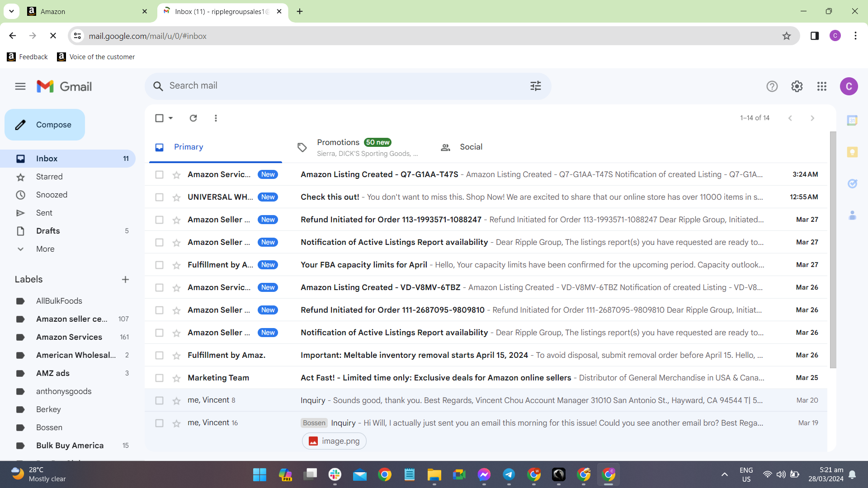Create new label with plus icon

(125, 280)
